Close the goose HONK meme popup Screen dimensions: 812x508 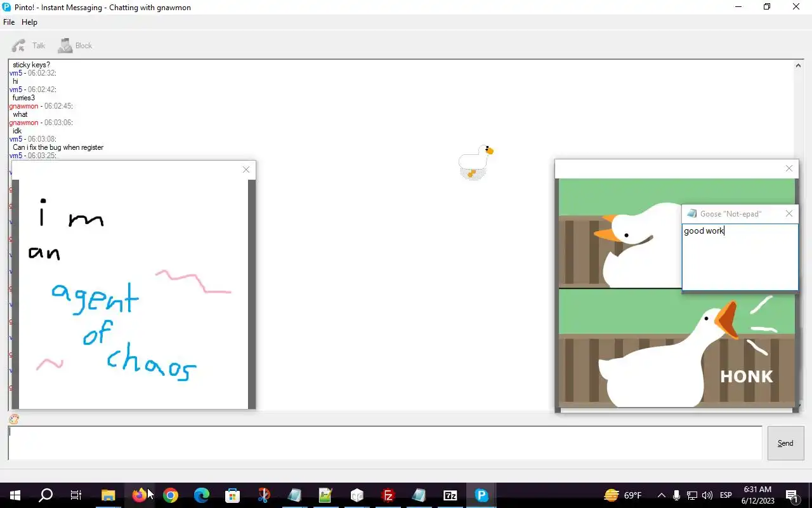click(789, 168)
